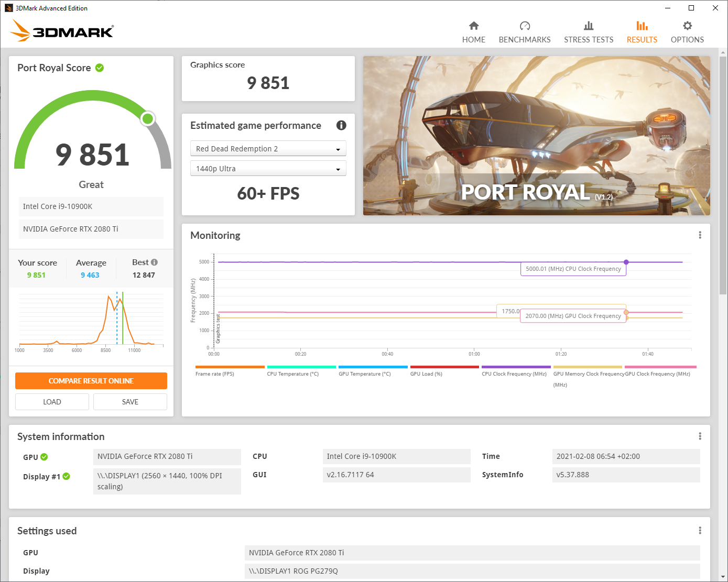Click the scrollbar up arrow
This screenshot has width=728, height=582.
pyautogui.click(x=723, y=52)
